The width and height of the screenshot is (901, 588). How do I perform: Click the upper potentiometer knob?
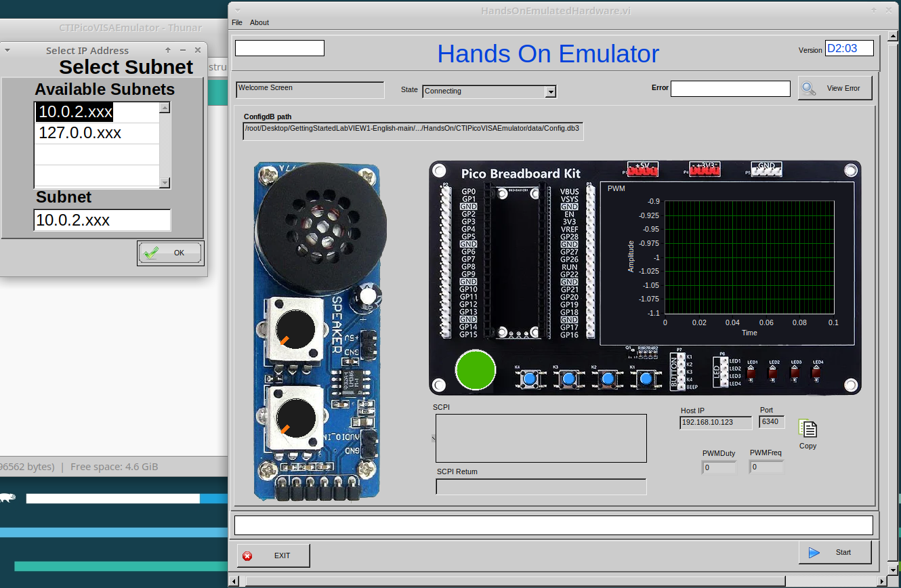tap(295, 330)
